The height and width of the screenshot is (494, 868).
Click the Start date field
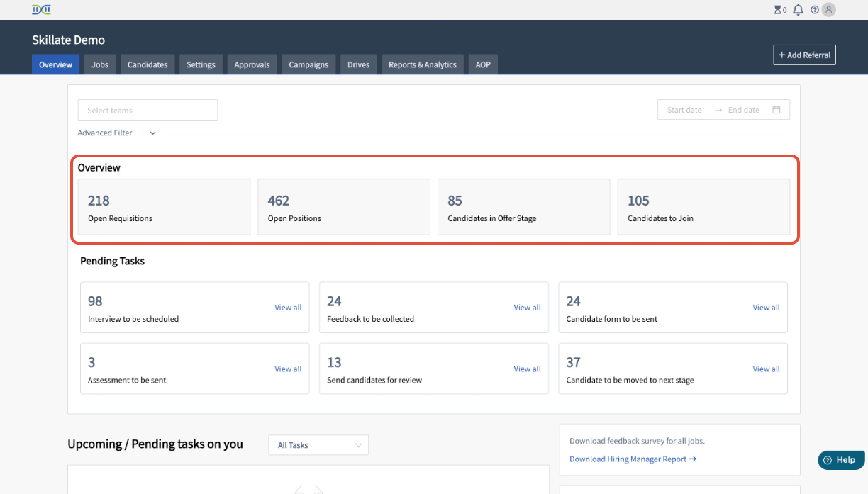[x=684, y=110]
